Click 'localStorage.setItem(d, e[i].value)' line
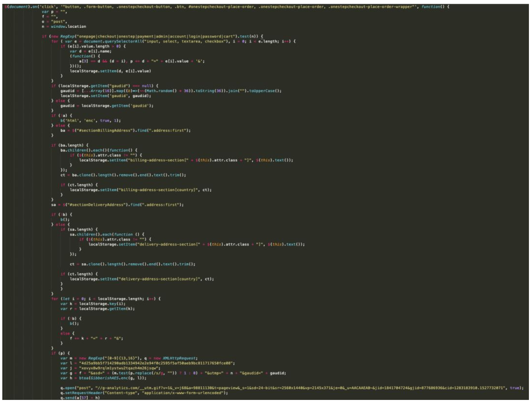This screenshot has height=403, width=532. [110, 71]
